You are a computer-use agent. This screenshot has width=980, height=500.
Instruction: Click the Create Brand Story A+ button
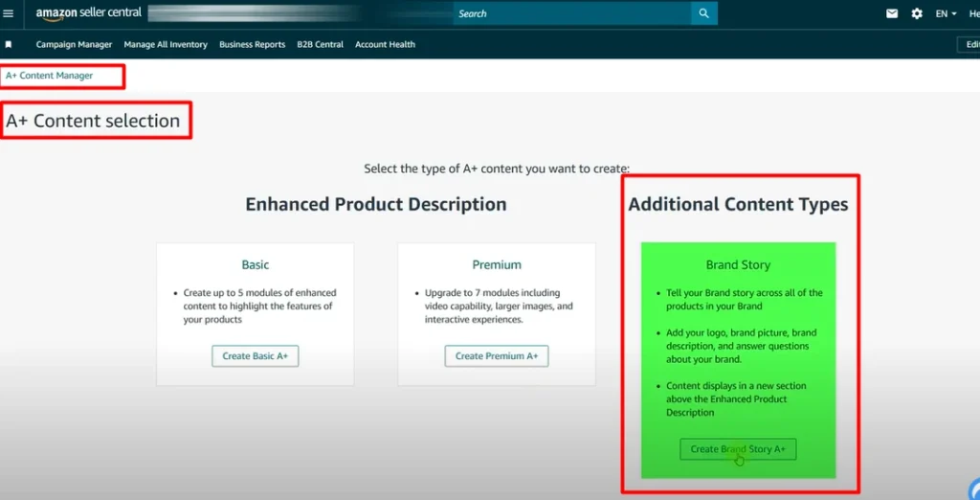click(738, 449)
